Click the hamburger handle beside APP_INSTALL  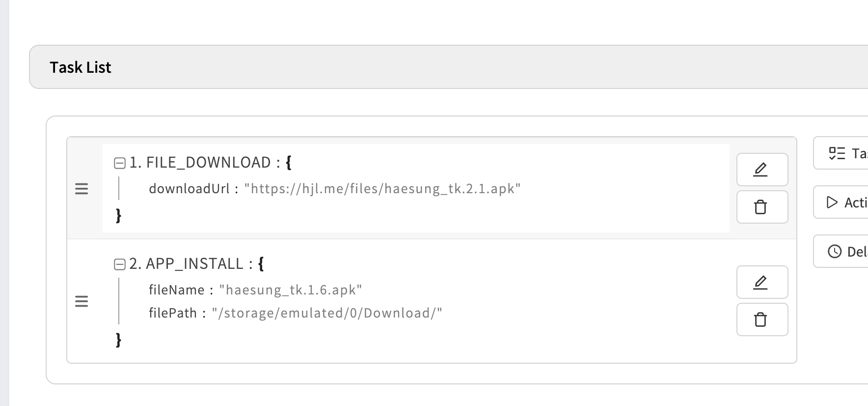click(x=81, y=301)
